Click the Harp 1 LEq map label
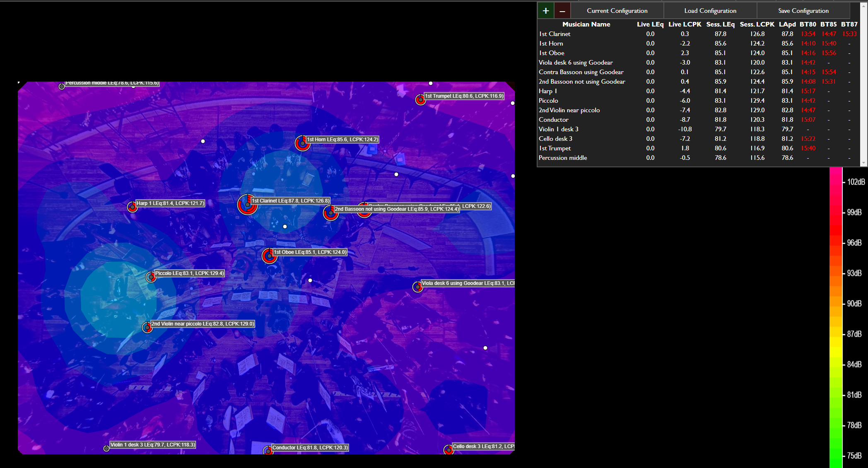The width and height of the screenshot is (868, 468). [x=170, y=203]
